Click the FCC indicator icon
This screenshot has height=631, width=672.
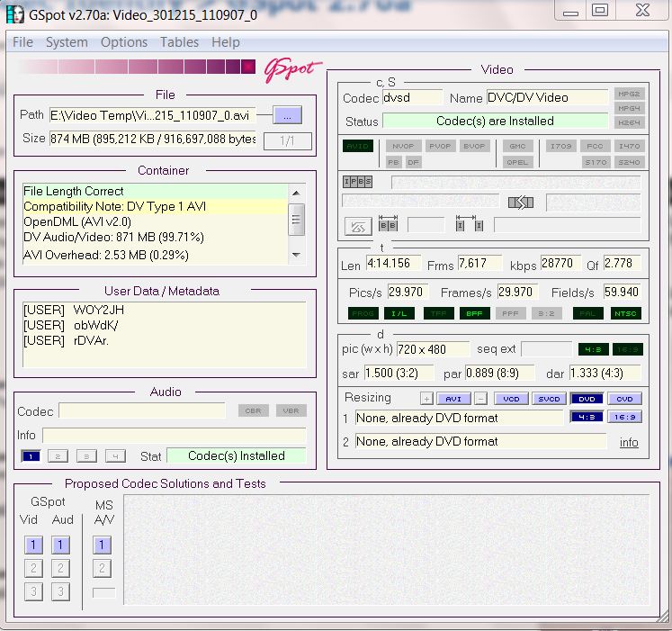(595, 146)
